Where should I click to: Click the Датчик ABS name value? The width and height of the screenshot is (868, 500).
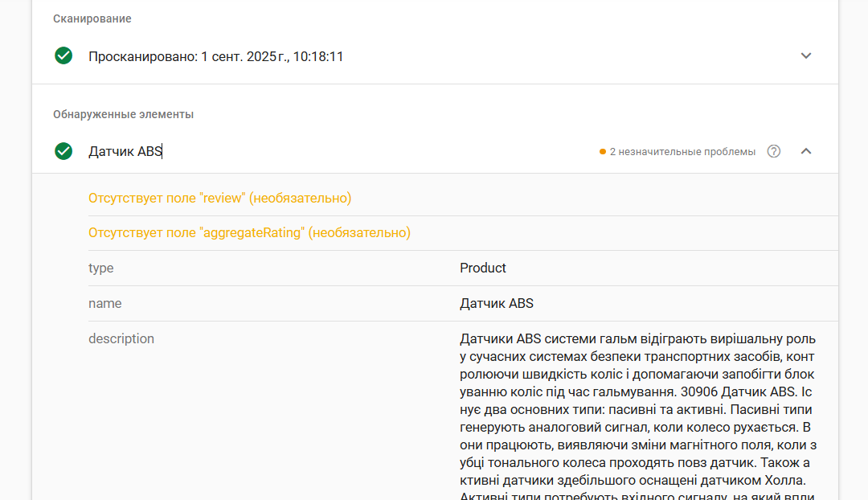tap(497, 303)
